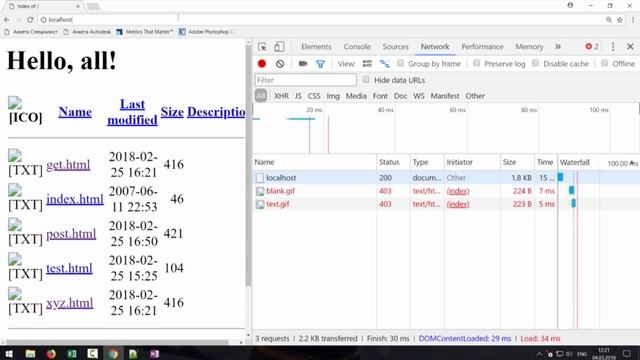Image resolution: width=640 pixels, height=360 pixels.
Task: Open the xyz.html link
Action: click(x=70, y=302)
